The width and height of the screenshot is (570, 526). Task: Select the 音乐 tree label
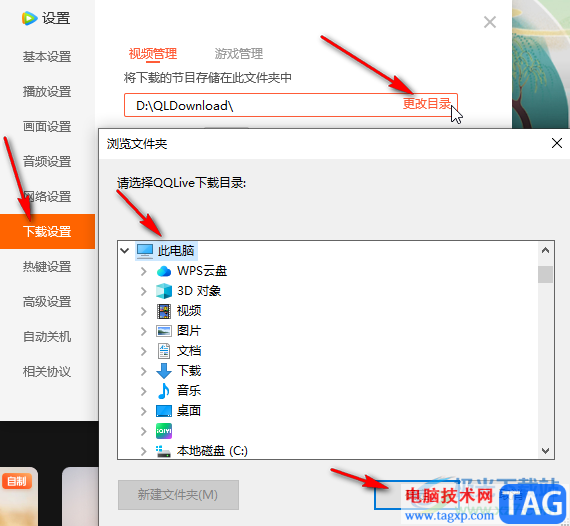[189, 391]
